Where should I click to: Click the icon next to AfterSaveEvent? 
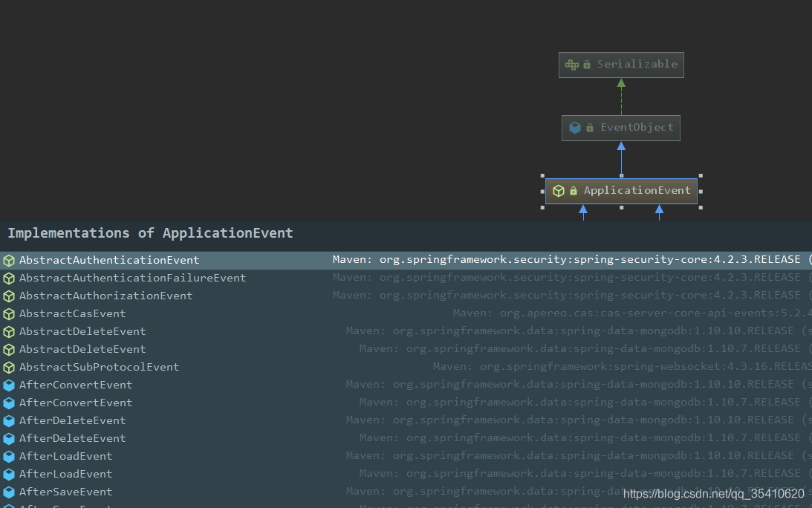pyautogui.click(x=9, y=492)
